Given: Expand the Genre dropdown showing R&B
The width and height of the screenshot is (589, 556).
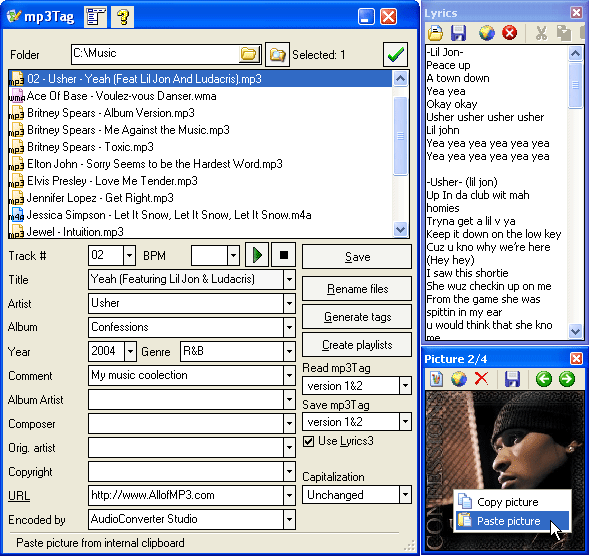Looking at the screenshot, I should [x=289, y=352].
